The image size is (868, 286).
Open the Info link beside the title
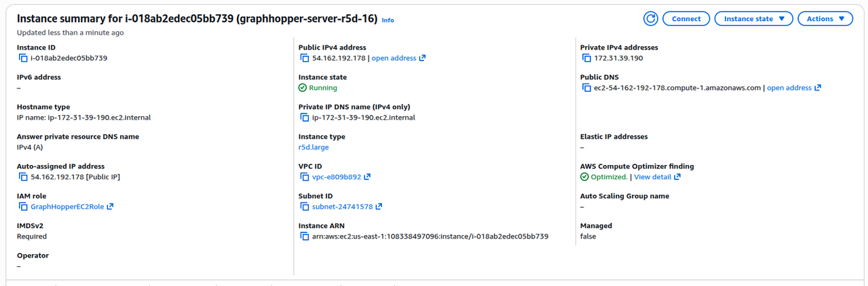[388, 20]
